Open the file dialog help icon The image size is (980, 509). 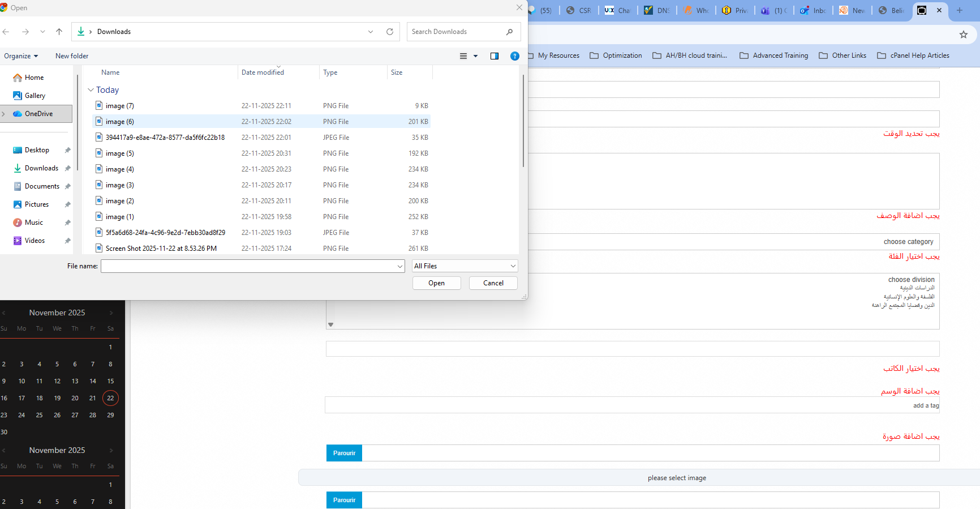pyautogui.click(x=514, y=56)
